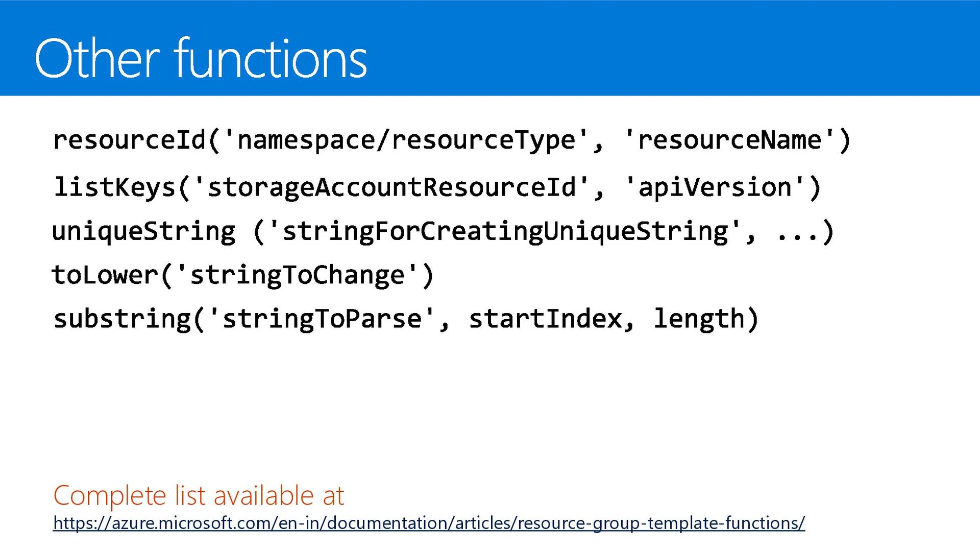Click the 'storageAccountResourceId' parameter

click(x=392, y=187)
